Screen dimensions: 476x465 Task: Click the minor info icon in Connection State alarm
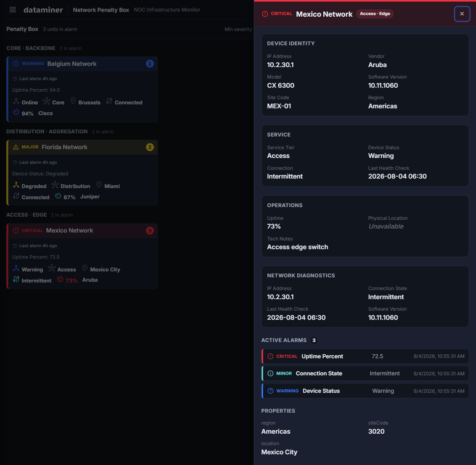click(271, 373)
